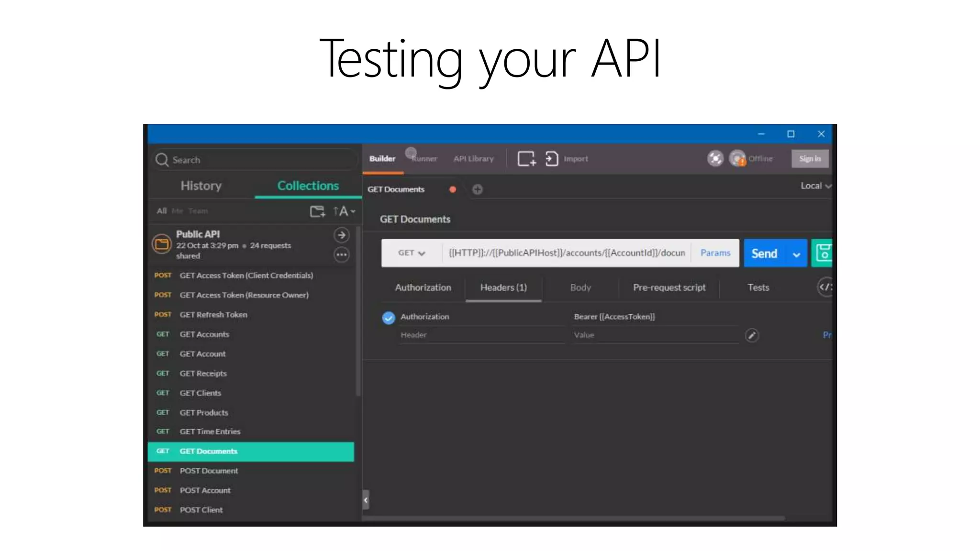The image size is (980, 551).
Task: Open the Public API three-dots menu
Action: (341, 255)
